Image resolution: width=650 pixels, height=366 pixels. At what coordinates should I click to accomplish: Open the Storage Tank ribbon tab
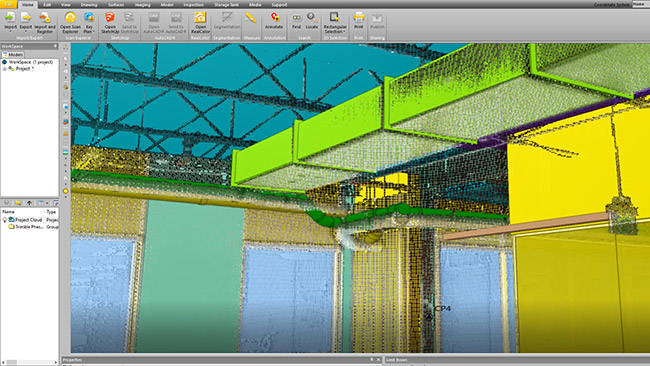tap(226, 5)
